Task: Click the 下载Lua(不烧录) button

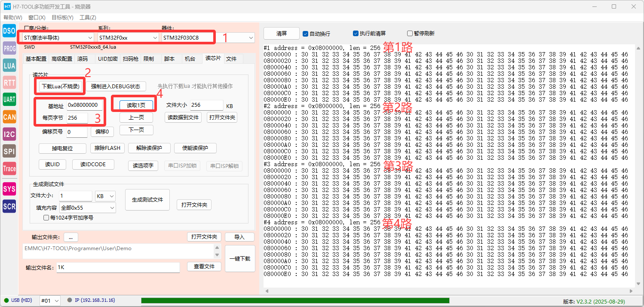Action: coord(61,87)
